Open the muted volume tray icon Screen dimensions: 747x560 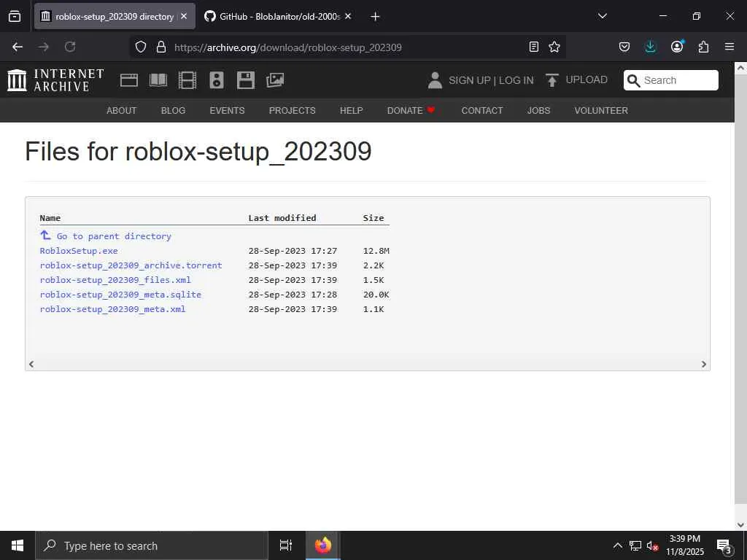(x=652, y=546)
